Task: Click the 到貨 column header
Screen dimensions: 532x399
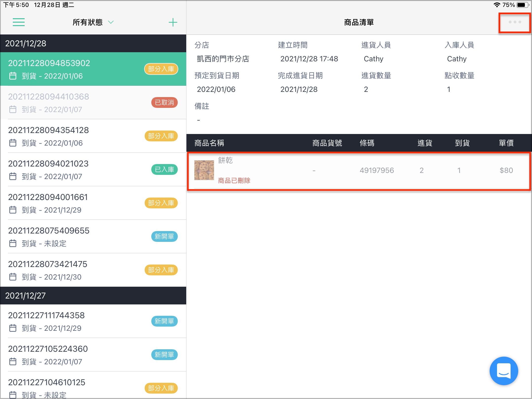Action: tap(462, 143)
